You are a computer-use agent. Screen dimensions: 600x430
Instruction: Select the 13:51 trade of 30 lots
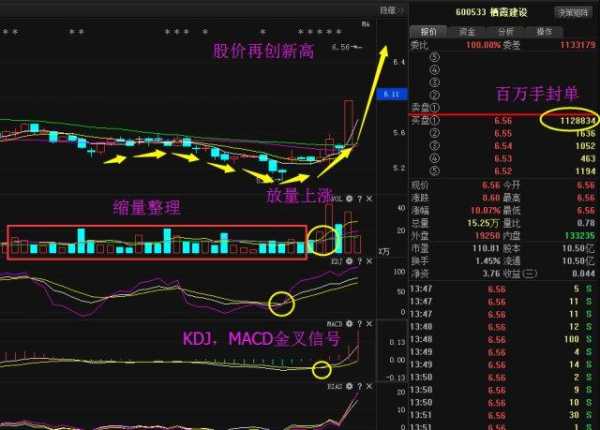pos(501,415)
